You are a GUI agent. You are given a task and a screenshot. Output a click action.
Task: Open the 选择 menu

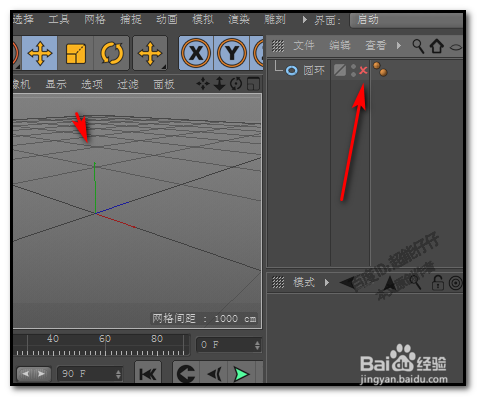pos(23,19)
